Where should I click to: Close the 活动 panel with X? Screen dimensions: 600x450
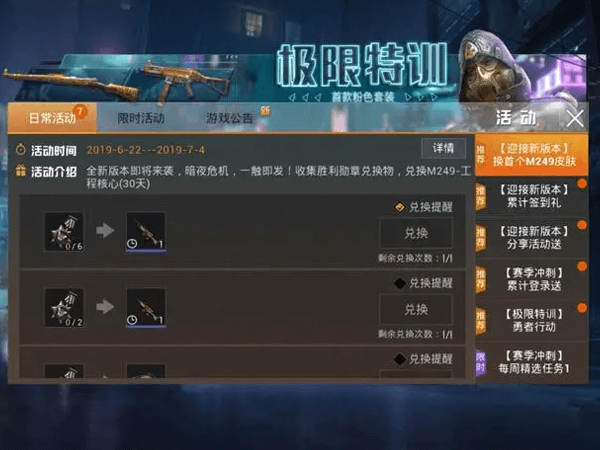click(575, 118)
